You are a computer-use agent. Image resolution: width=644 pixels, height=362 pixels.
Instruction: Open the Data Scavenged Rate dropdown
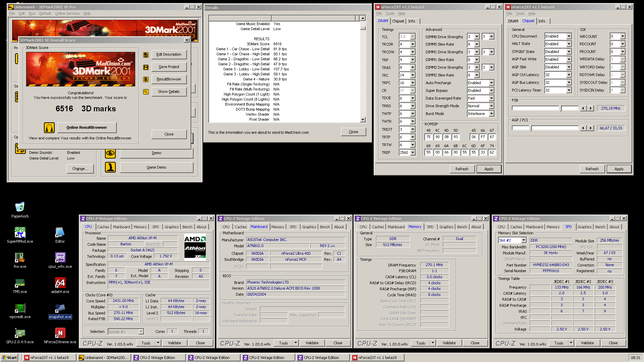pos(491,98)
